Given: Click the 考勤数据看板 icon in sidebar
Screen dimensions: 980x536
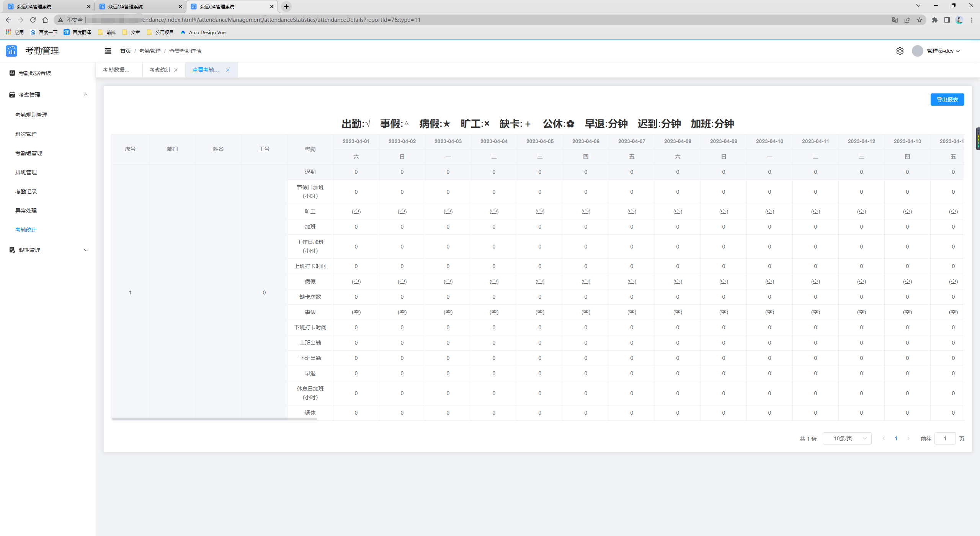Looking at the screenshot, I should [x=12, y=72].
